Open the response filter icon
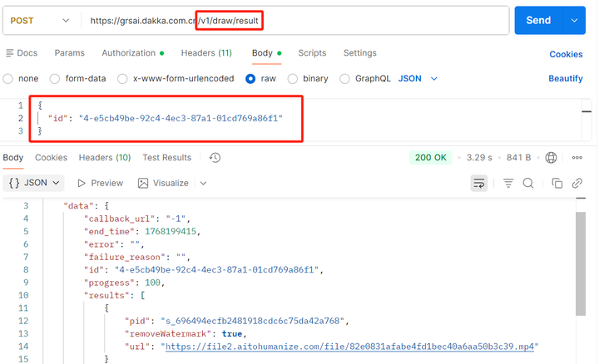 tap(508, 183)
